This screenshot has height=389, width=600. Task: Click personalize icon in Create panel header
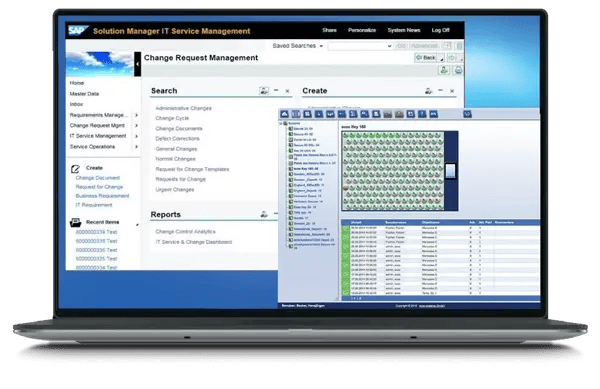click(428, 91)
